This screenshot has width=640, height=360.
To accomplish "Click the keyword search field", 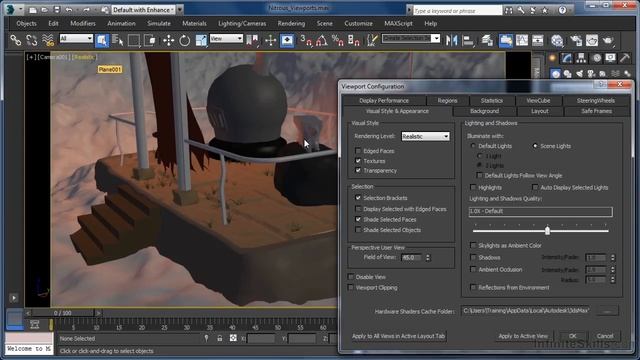I will [457, 11].
